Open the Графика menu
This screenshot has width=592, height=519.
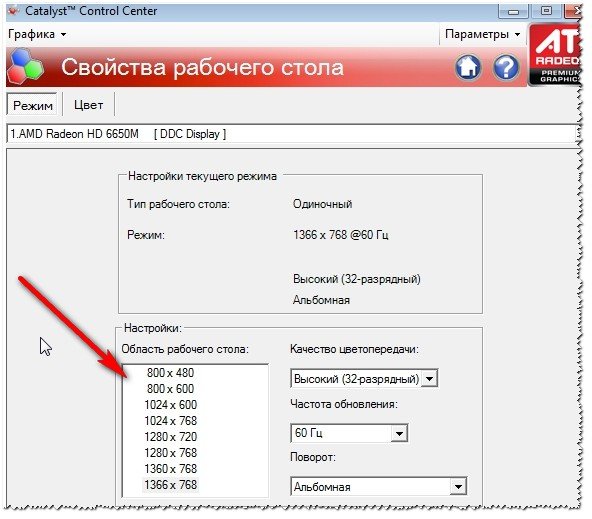point(37,34)
